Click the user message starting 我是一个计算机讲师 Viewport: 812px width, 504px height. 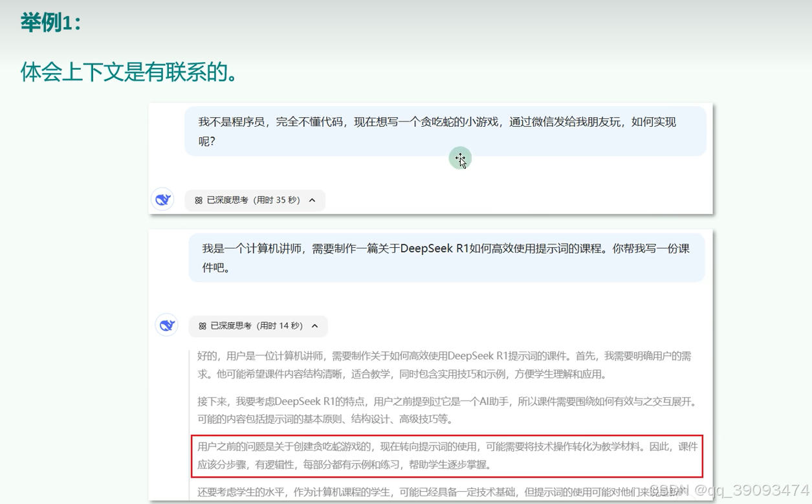pyautogui.click(x=446, y=257)
